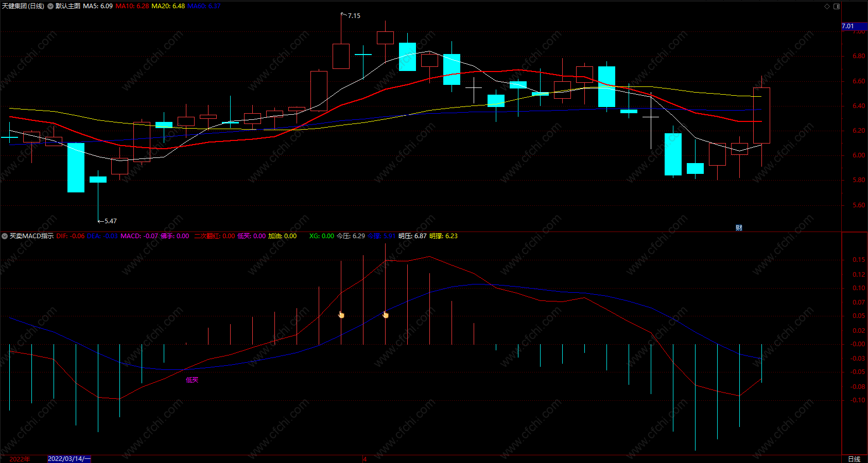Select the 买卖MACD指示 indicator name
The width and height of the screenshot is (868, 463).
[x=31, y=236]
